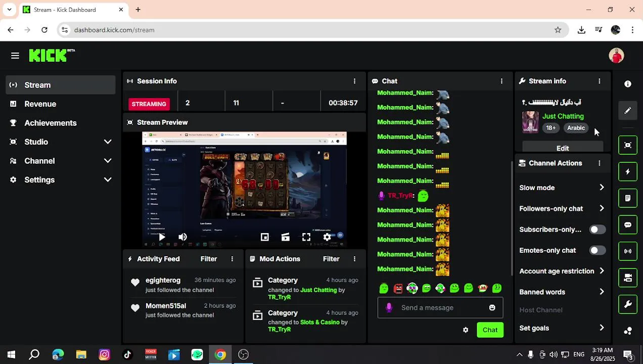This screenshot has height=364, width=643.
Task: Toggle the Chat bubble widget icon in sidebar
Action: 628,225
